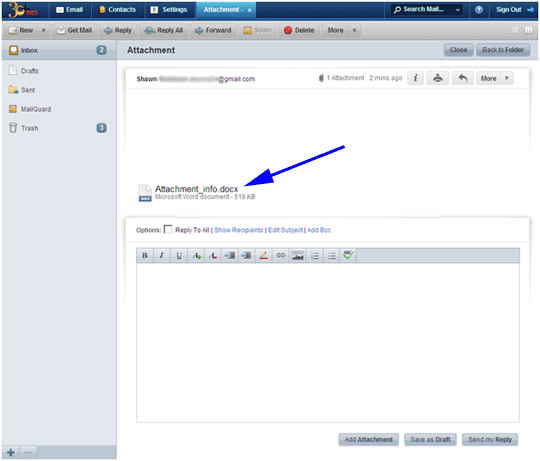
Task: Click the Reply toolbar button
Action: pyautogui.click(x=118, y=31)
